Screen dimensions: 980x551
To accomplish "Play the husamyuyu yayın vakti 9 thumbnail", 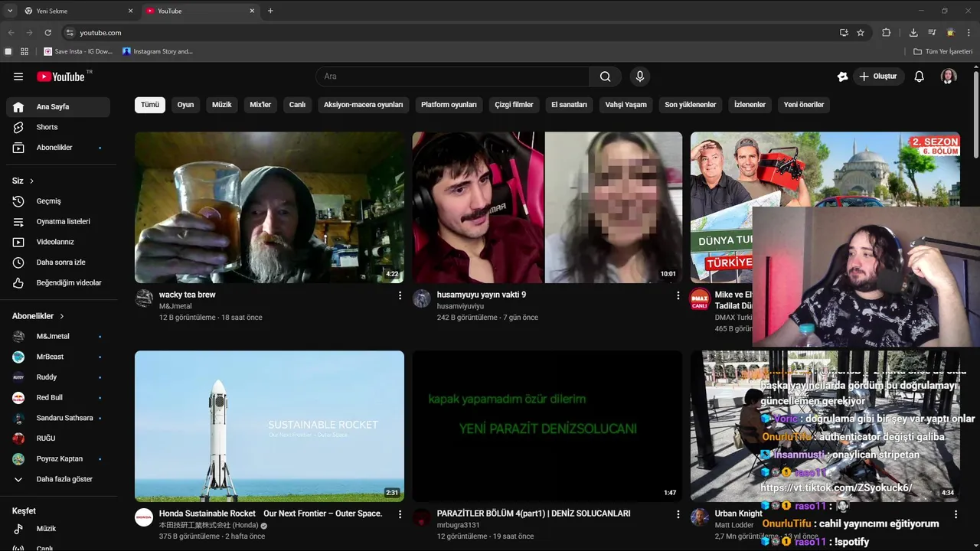I will [547, 207].
